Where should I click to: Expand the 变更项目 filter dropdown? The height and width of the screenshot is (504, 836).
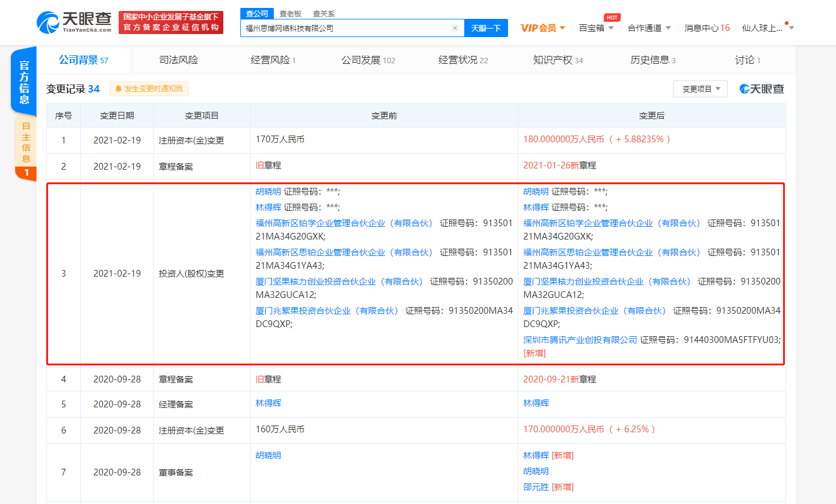coord(700,89)
